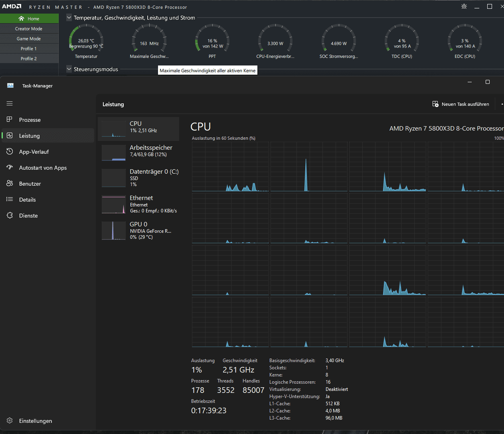Click the L2-Cache value 4,0 MB
The width and height of the screenshot is (504, 434).
pyautogui.click(x=333, y=411)
